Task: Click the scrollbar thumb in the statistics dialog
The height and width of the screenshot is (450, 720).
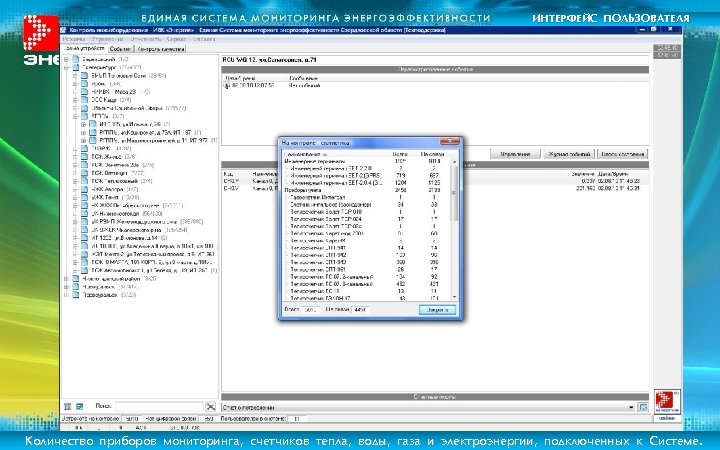Action: pyautogui.click(x=455, y=193)
